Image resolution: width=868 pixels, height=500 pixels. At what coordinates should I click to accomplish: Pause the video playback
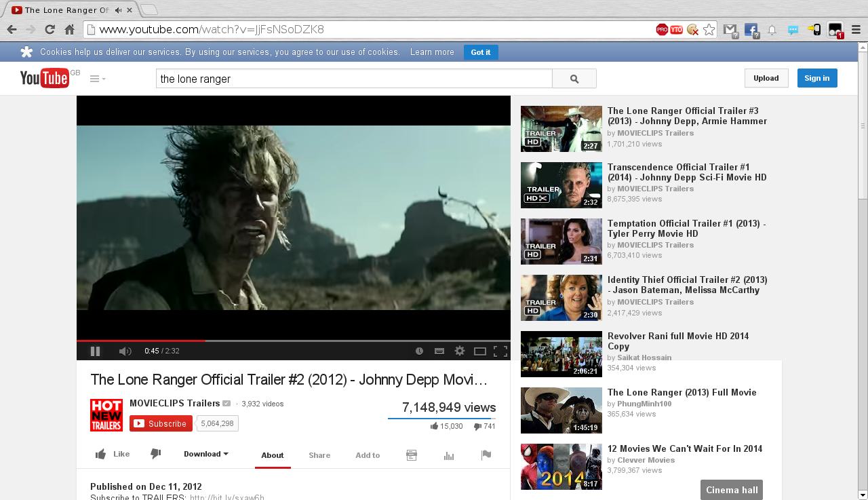pos(95,351)
